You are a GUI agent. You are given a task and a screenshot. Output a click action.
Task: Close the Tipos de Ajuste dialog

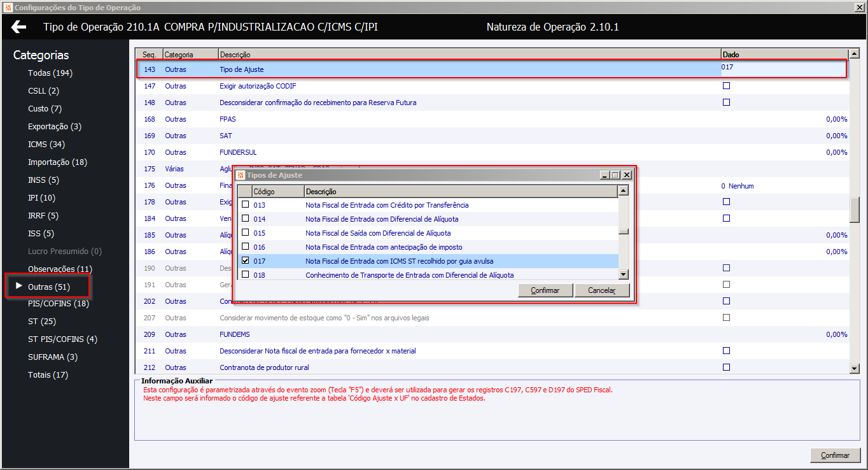click(627, 174)
